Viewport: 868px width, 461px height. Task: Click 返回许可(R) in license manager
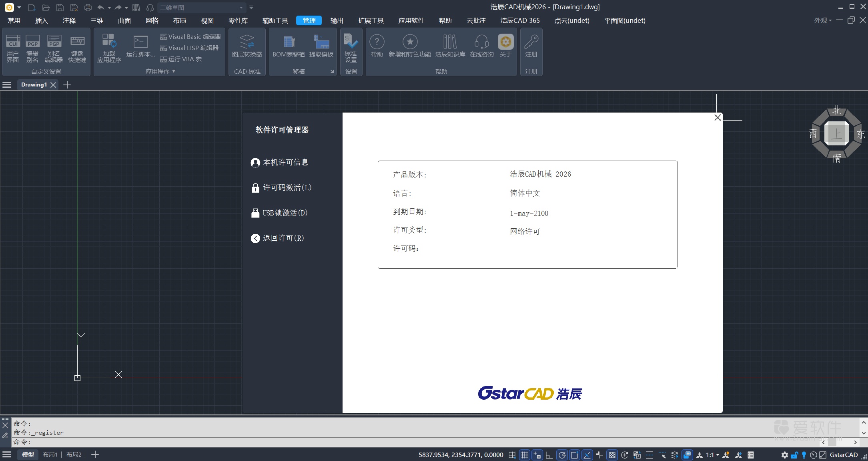[x=283, y=238]
